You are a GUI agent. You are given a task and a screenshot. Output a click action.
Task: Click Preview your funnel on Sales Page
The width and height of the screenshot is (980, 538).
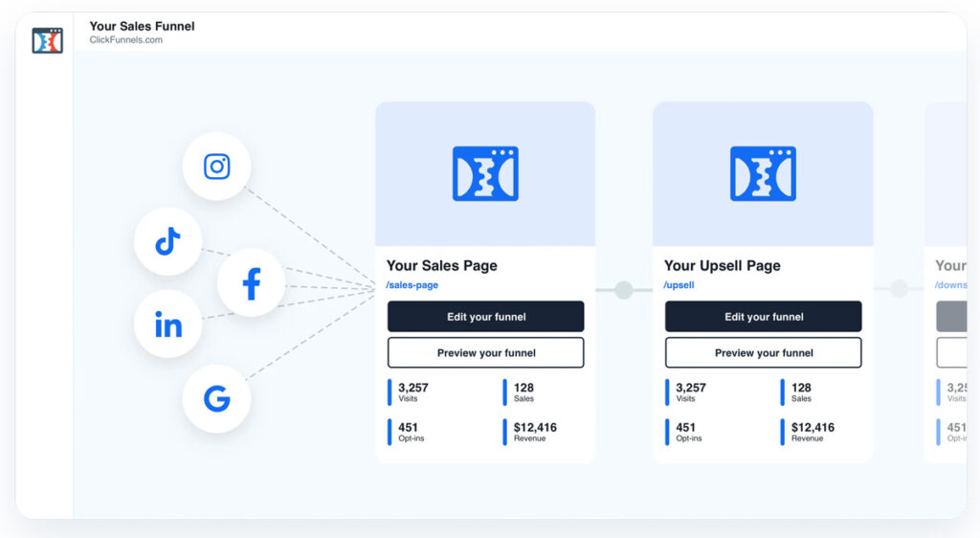tap(485, 353)
